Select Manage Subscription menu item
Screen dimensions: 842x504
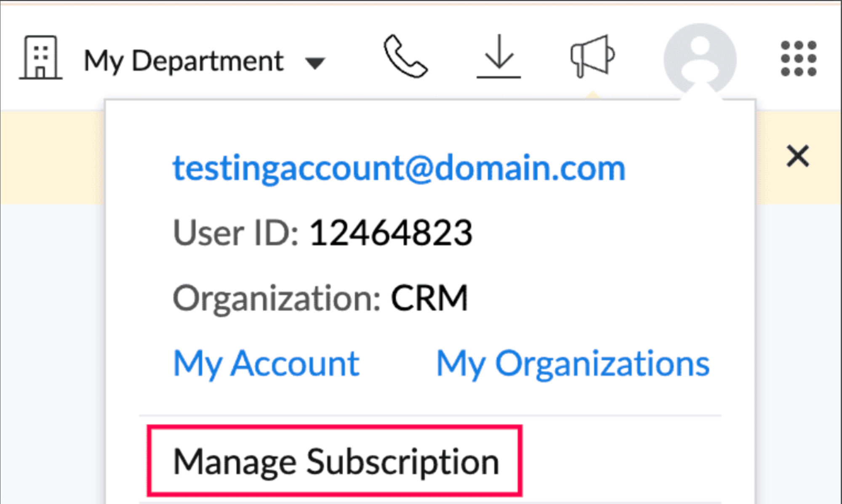point(335,462)
